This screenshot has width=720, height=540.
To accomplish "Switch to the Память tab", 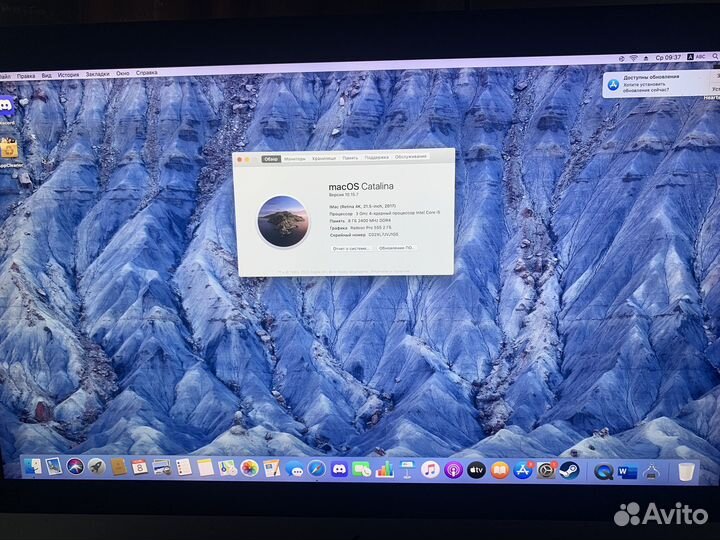I will 350,158.
